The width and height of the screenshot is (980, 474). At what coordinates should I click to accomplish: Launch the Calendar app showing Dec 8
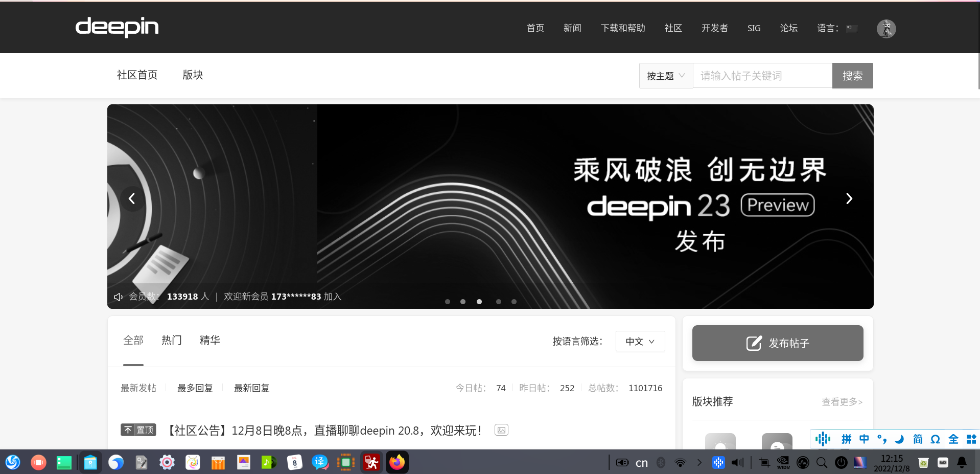[295, 462]
